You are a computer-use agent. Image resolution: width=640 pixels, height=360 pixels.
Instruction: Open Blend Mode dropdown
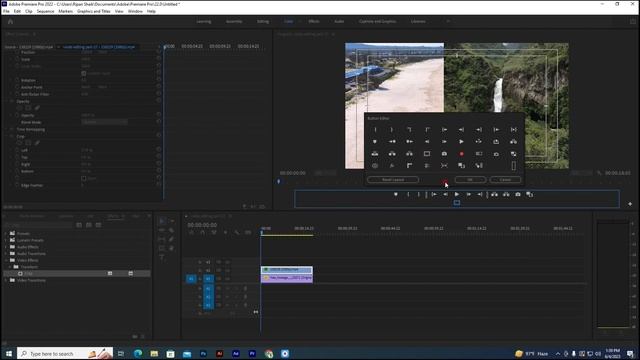[x=104, y=122]
